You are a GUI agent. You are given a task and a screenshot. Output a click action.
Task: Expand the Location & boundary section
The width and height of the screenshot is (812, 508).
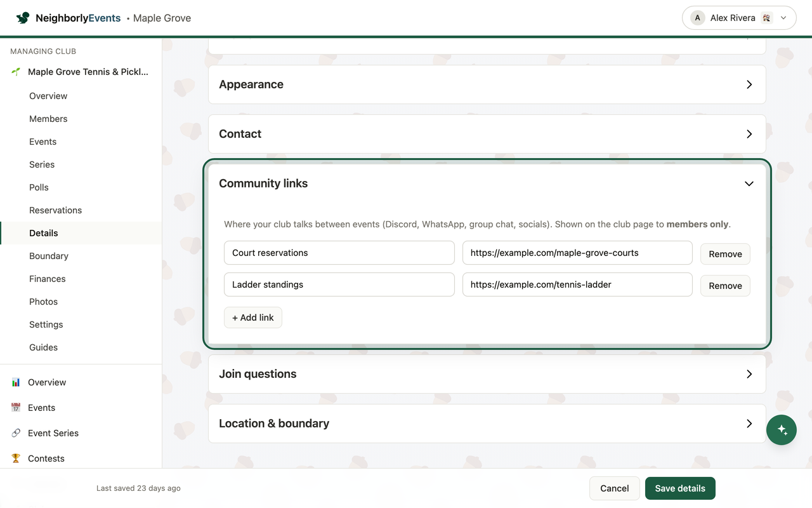pyautogui.click(x=487, y=424)
